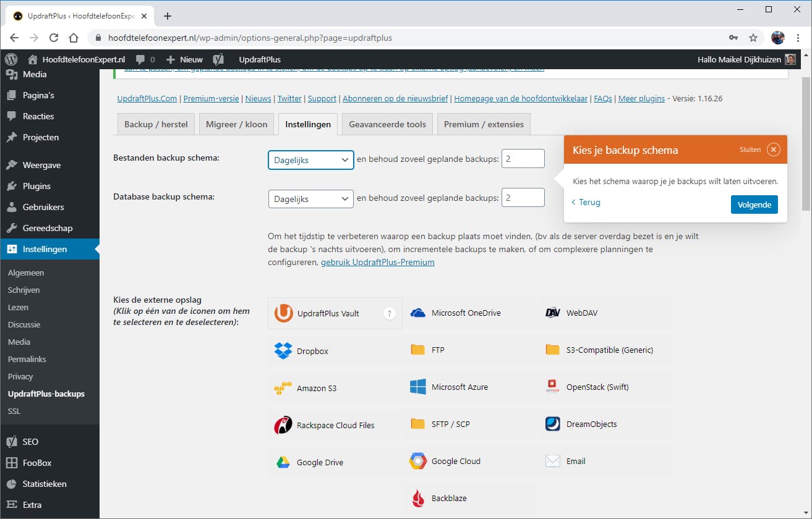Bookmark this page with the star icon
Screen dimensions: 812x519
[753, 38]
